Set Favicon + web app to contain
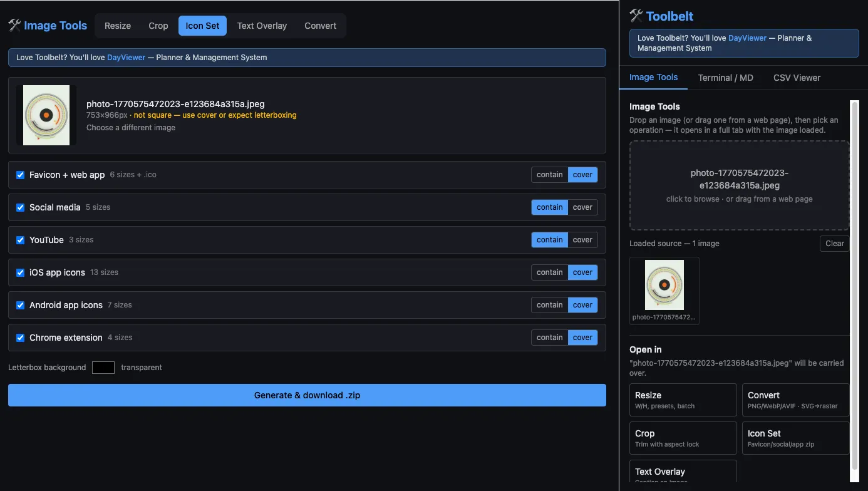Screen dimensions: 868x491 tap(550, 175)
